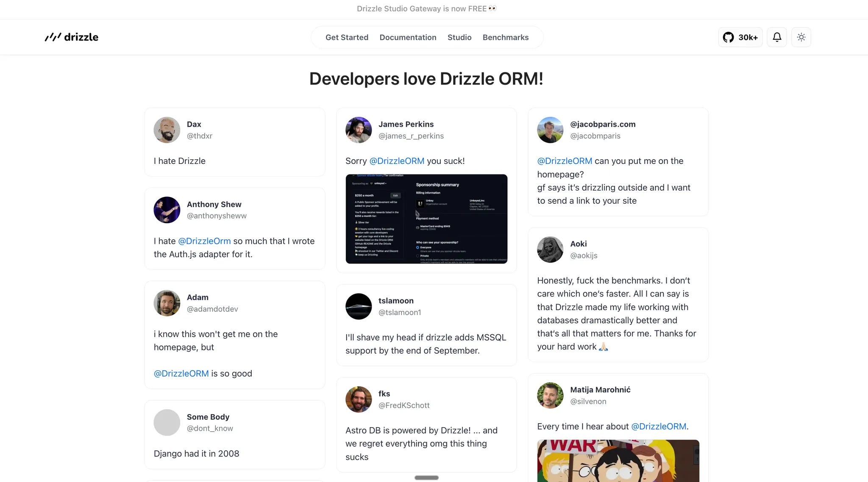
Task: Open Documentation in the navigation
Action: [x=408, y=37]
